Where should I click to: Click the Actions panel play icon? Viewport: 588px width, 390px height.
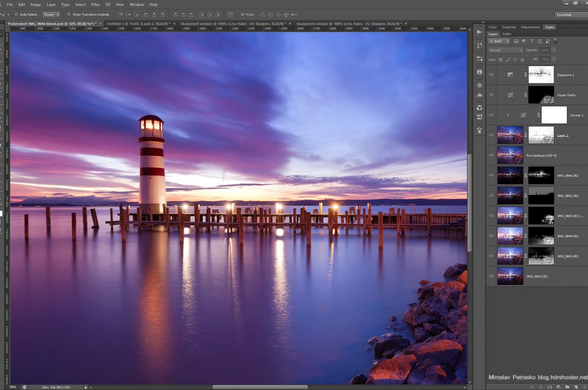click(480, 32)
